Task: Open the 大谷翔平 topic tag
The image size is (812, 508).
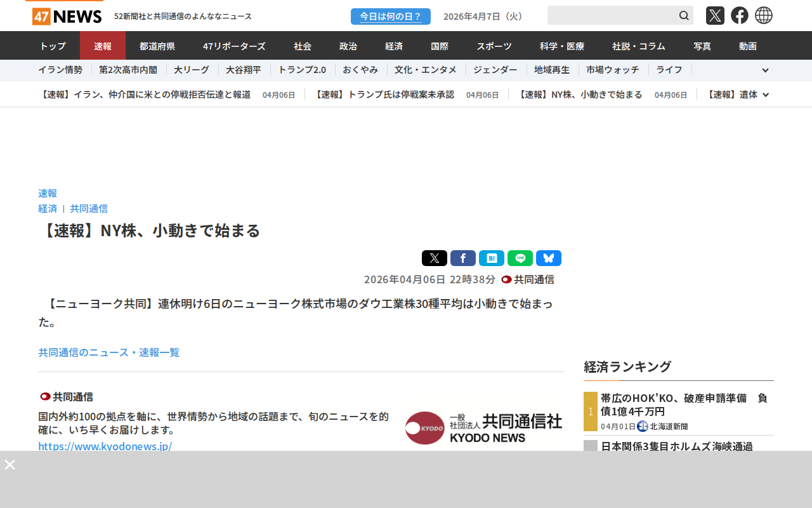Action: 244,70
